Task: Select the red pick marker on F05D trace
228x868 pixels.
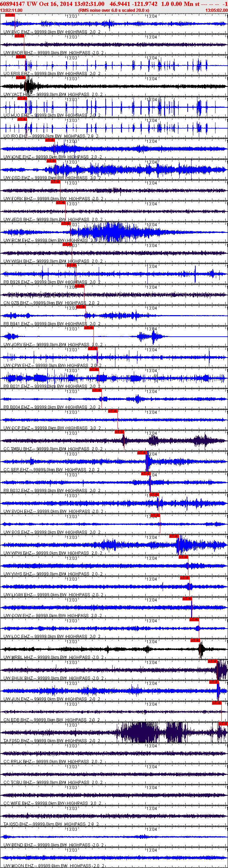Action: point(223,724)
